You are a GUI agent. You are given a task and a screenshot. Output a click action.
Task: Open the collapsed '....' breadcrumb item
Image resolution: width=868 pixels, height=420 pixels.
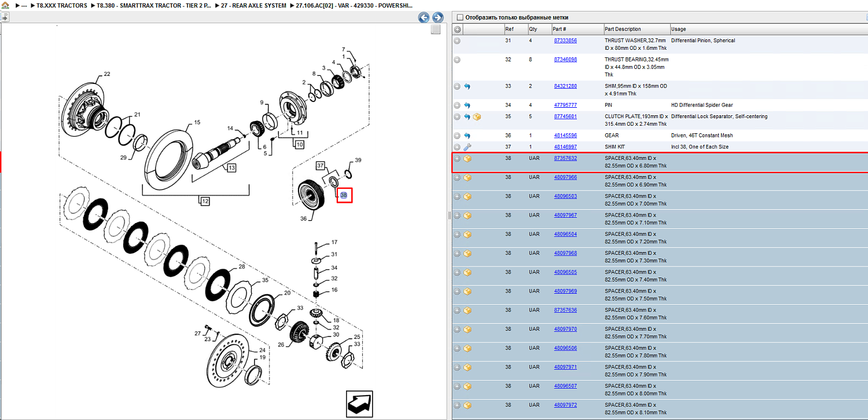[24, 5]
